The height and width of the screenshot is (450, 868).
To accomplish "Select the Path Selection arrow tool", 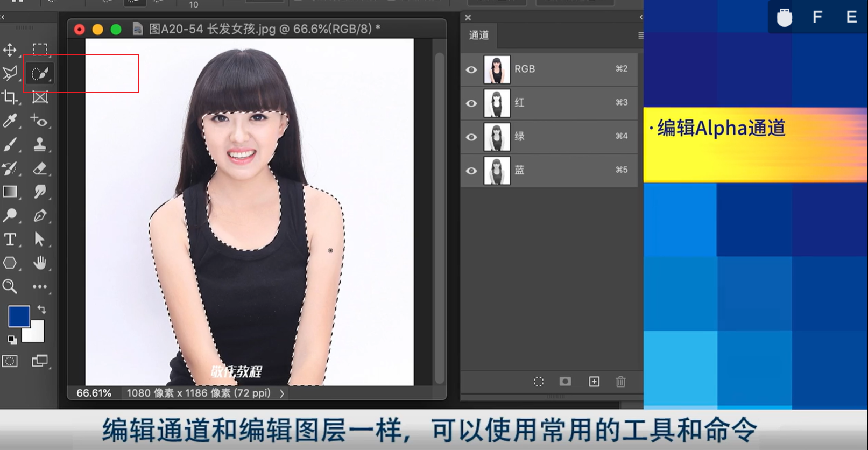I will [x=40, y=239].
